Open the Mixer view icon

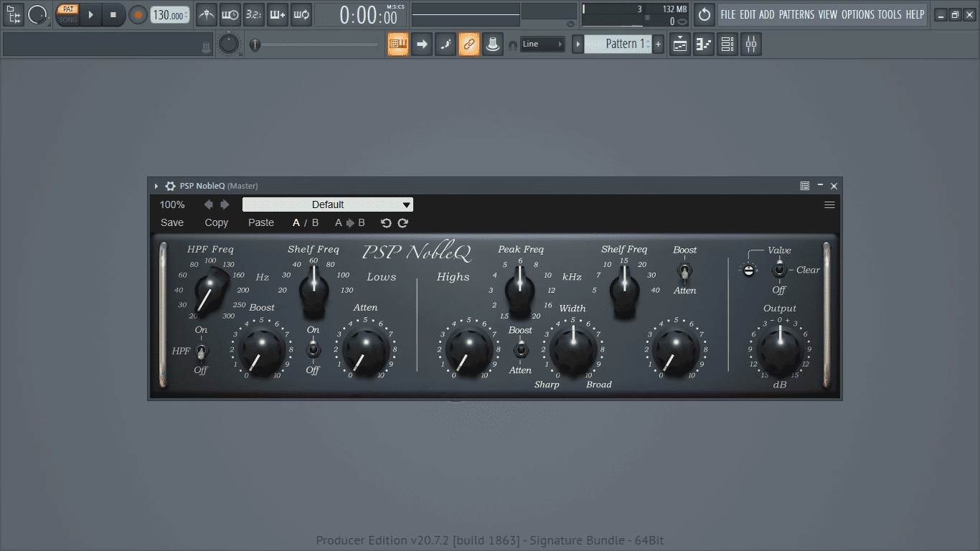click(751, 44)
